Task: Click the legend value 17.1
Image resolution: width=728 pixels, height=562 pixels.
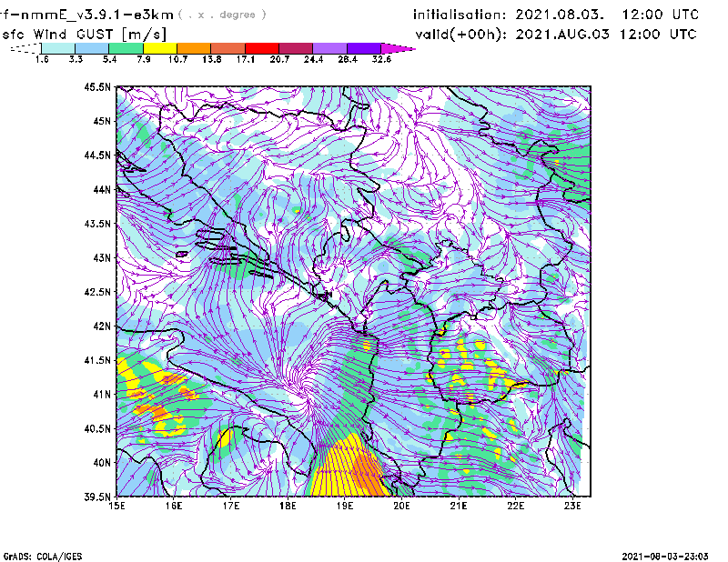Action: (246, 59)
